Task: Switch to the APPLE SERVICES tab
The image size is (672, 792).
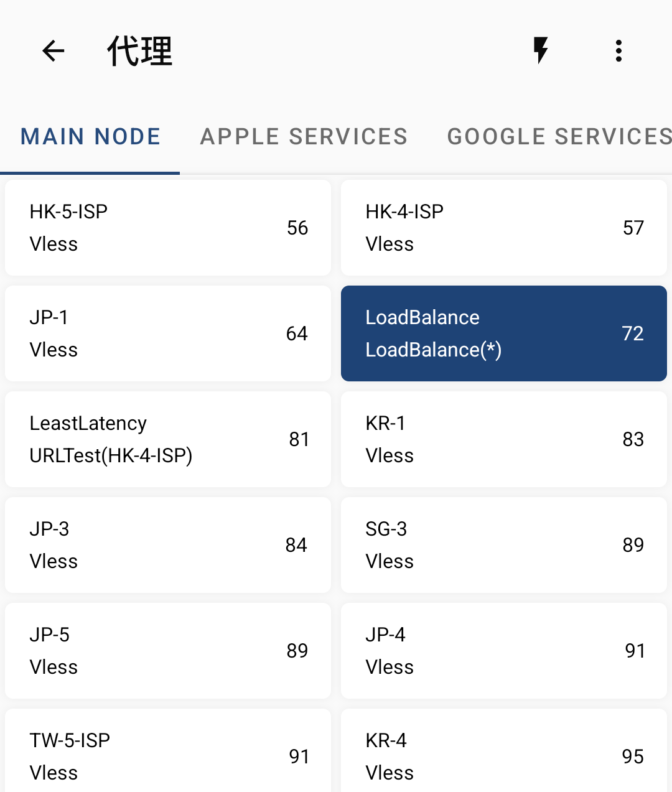Action: point(304,137)
